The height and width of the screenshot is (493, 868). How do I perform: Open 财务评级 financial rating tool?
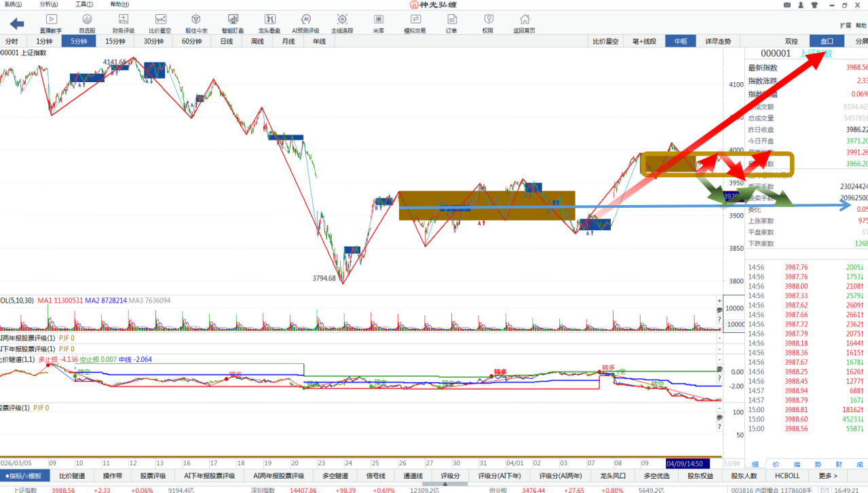click(x=123, y=23)
